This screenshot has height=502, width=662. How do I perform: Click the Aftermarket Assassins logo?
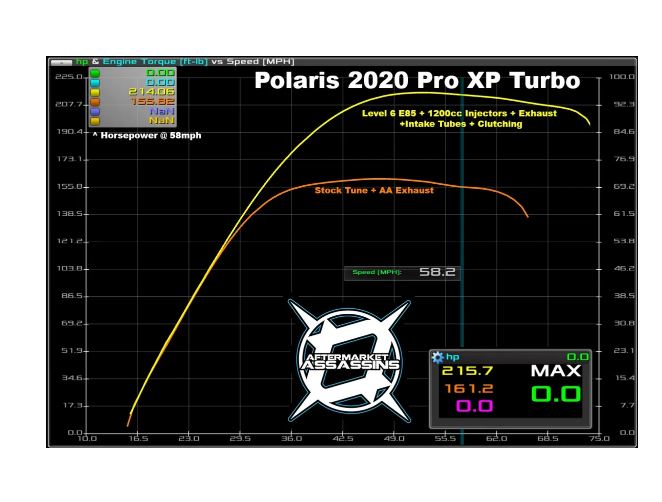350,362
